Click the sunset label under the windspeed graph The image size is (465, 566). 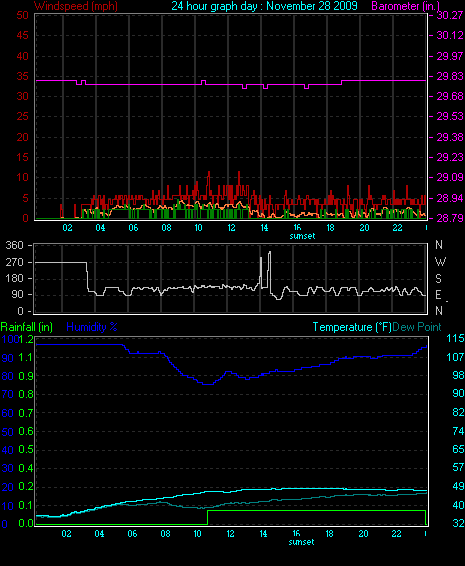click(x=302, y=236)
